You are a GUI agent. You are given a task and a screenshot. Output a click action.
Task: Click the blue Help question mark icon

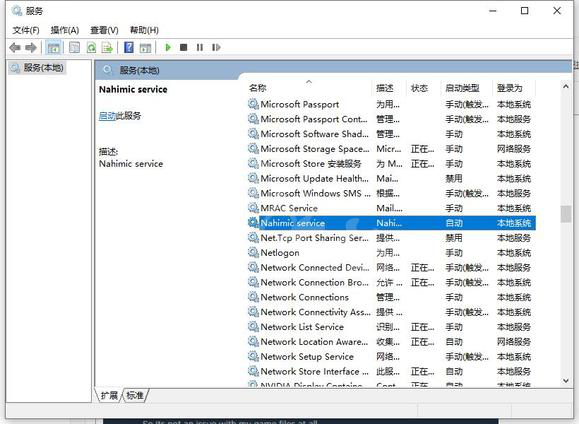point(129,47)
